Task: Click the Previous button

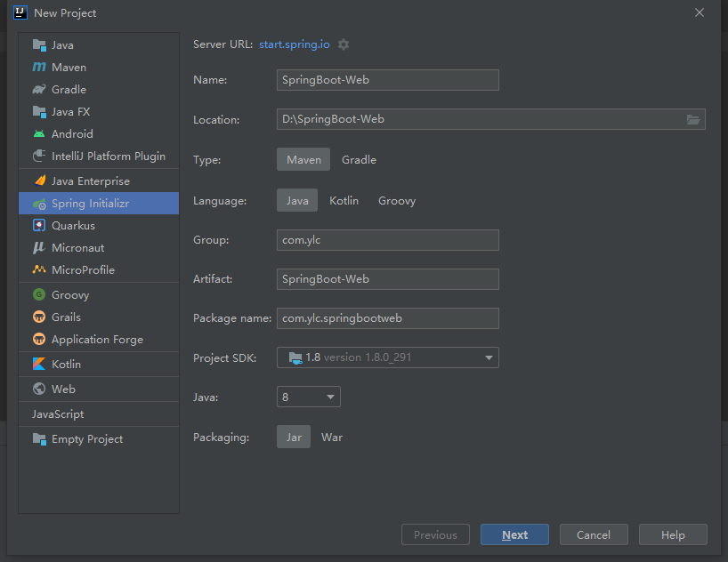Action: click(x=435, y=534)
